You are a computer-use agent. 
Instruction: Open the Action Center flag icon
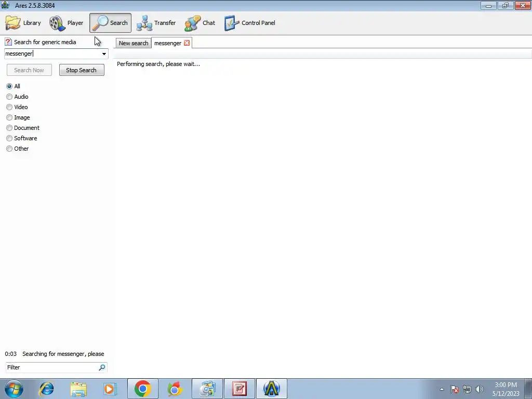455,389
